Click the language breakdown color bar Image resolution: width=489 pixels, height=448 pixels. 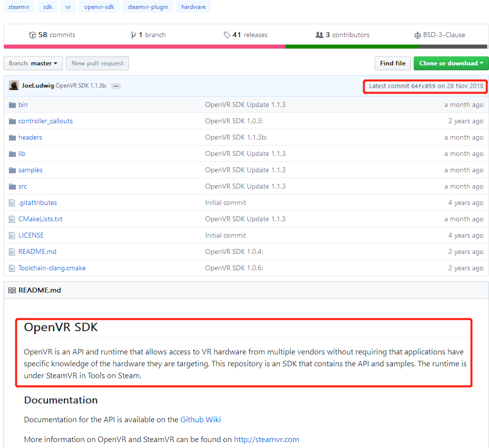[245, 47]
